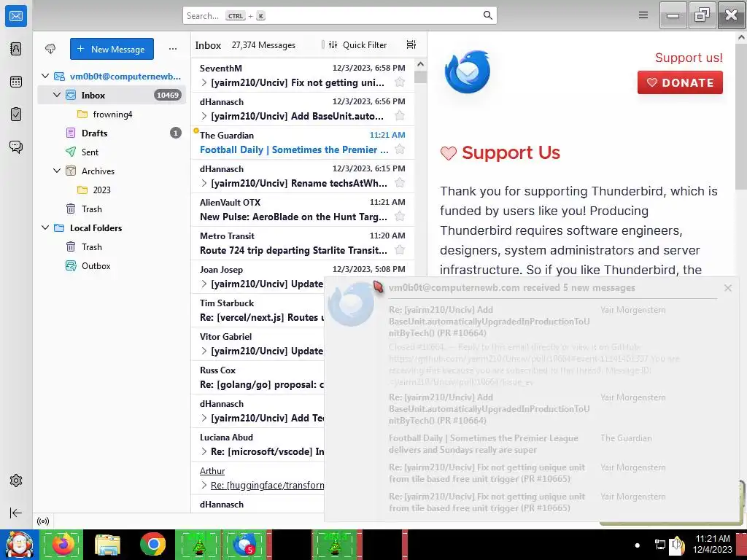Open the Thunderbird app menu
This screenshot has height=560, width=747.
pos(643,15)
